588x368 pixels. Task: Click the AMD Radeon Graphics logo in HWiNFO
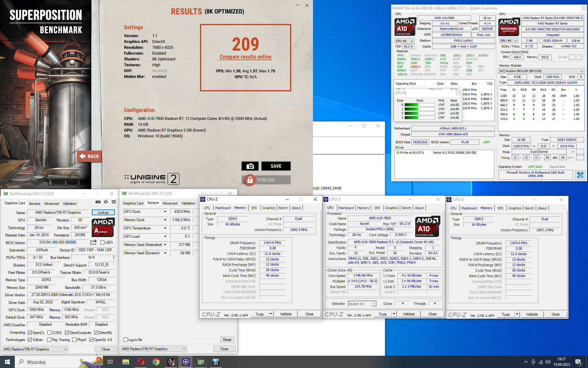coord(509,27)
